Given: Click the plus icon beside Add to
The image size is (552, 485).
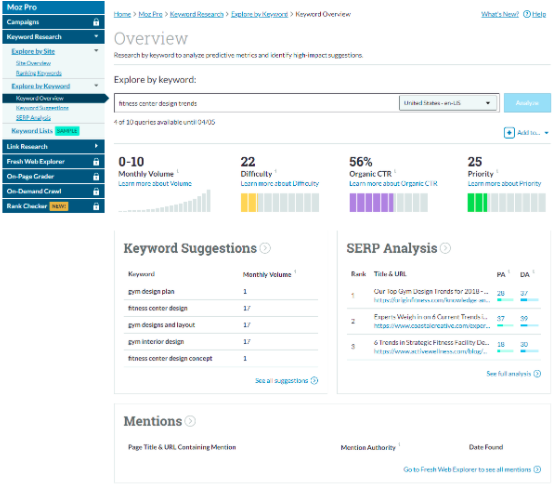Looking at the screenshot, I should pyautogui.click(x=509, y=133).
